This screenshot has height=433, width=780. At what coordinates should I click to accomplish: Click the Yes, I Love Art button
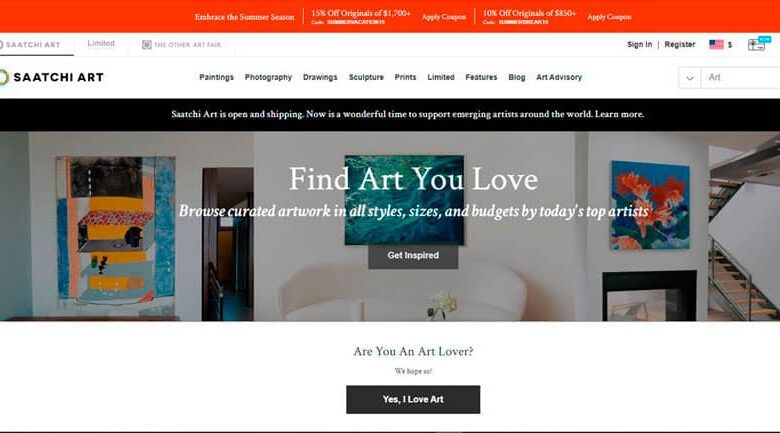click(413, 399)
